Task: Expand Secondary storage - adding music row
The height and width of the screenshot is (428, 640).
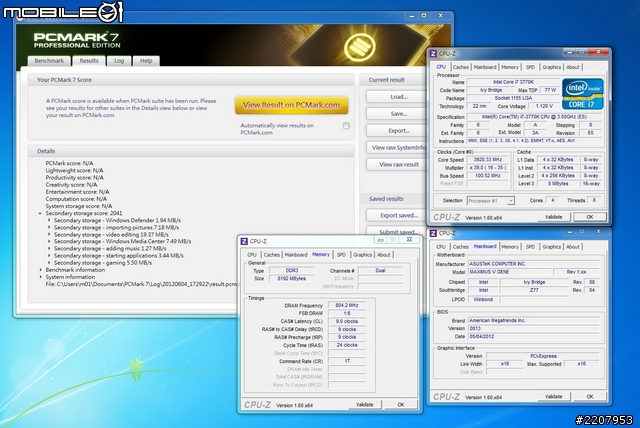Action: point(49,248)
